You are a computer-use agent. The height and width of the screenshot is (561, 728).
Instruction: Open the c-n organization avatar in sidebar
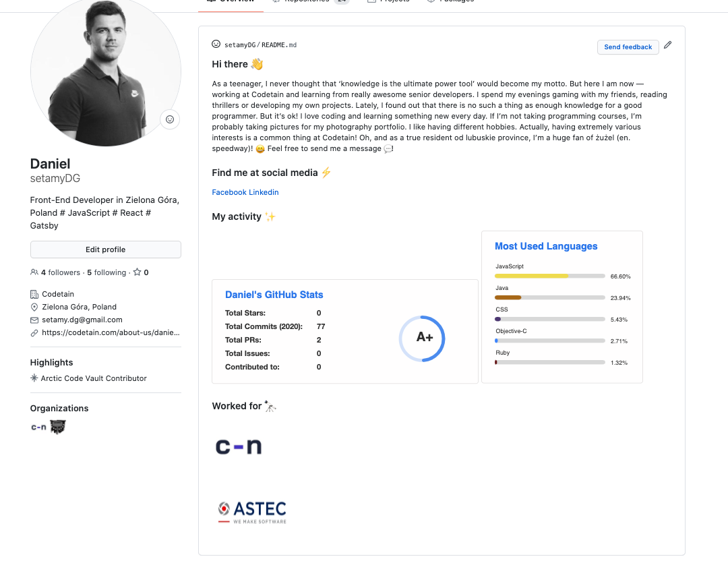click(x=38, y=427)
